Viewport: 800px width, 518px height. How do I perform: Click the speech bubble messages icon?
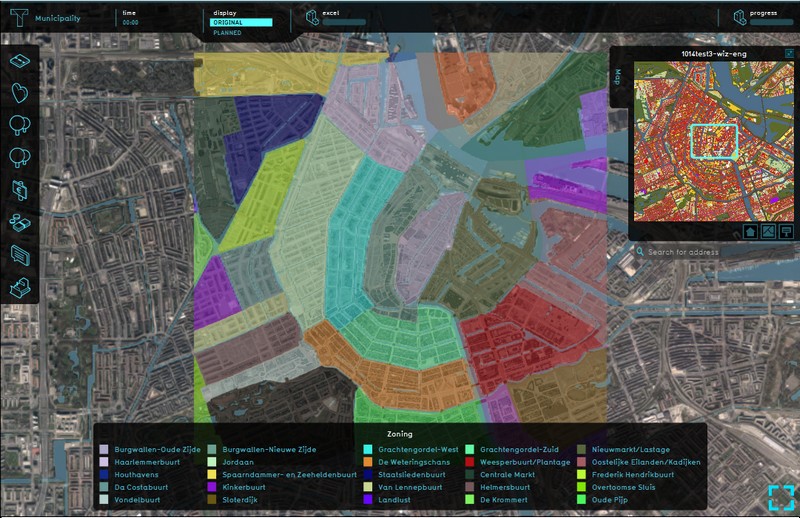point(20,254)
